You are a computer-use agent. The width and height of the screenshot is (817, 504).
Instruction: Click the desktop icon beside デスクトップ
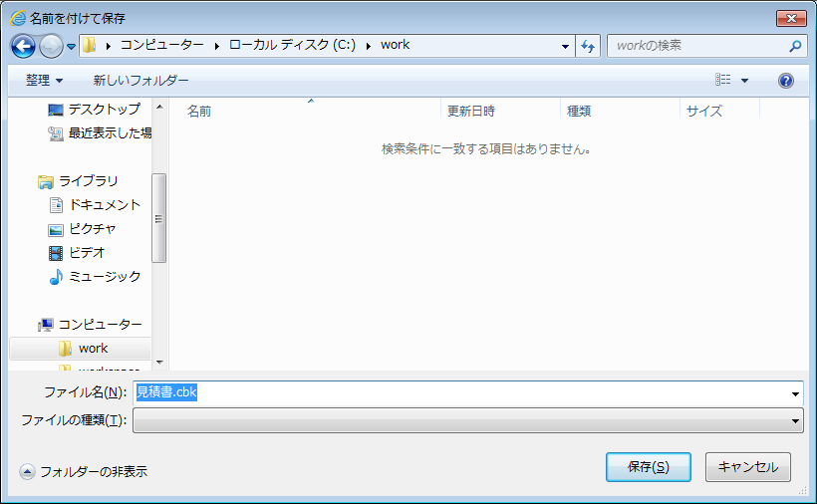click(56, 110)
